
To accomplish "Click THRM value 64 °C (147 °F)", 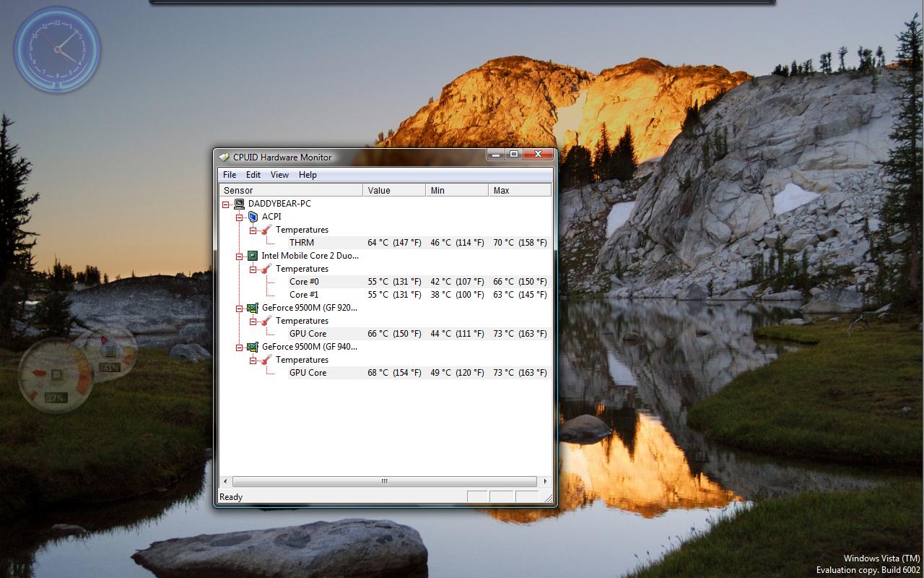I will [x=394, y=243].
